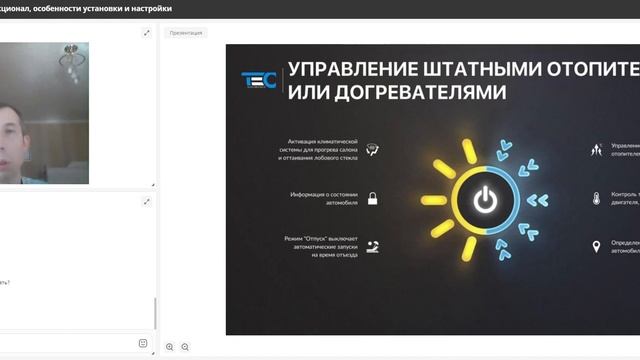Click the presenter webcam video
The height and width of the screenshot is (360, 640).
point(44,113)
